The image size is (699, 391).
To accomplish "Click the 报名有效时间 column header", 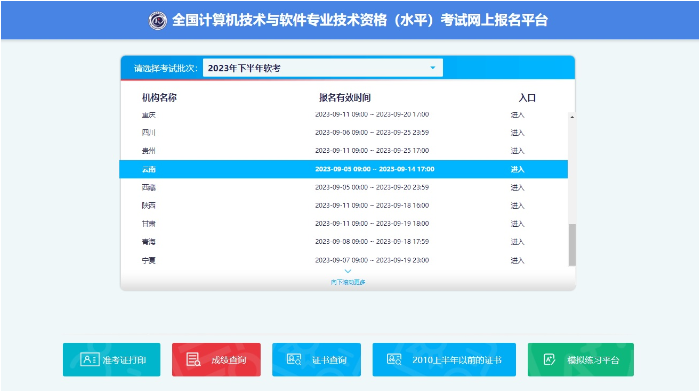I will coord(345,98).
